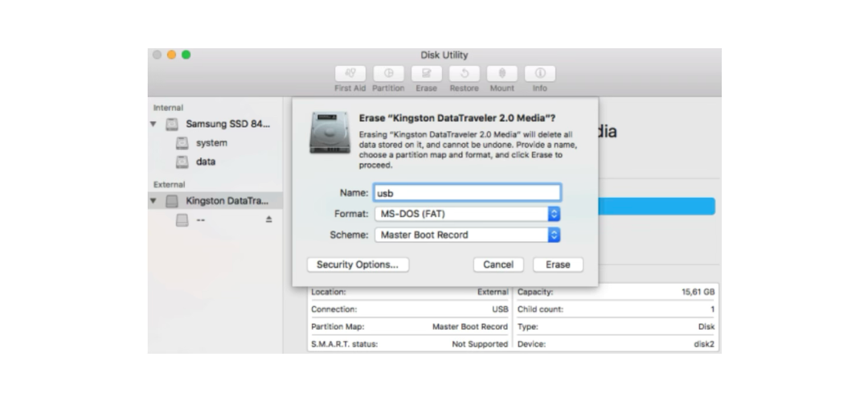Click the Partition toolbar icon

(x=388, y=74)
